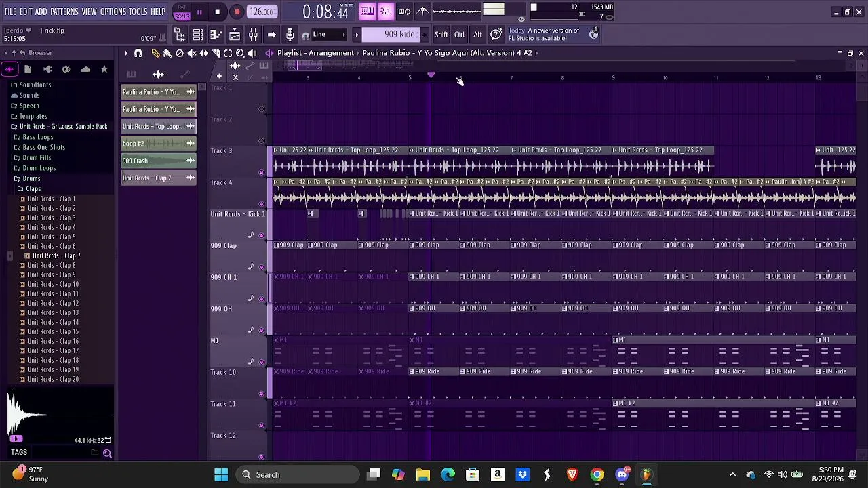The width and height of the screenshot is (868, 488).
Task: Open the hint help speech-bubble icon
Action: [x=496, y=35]
